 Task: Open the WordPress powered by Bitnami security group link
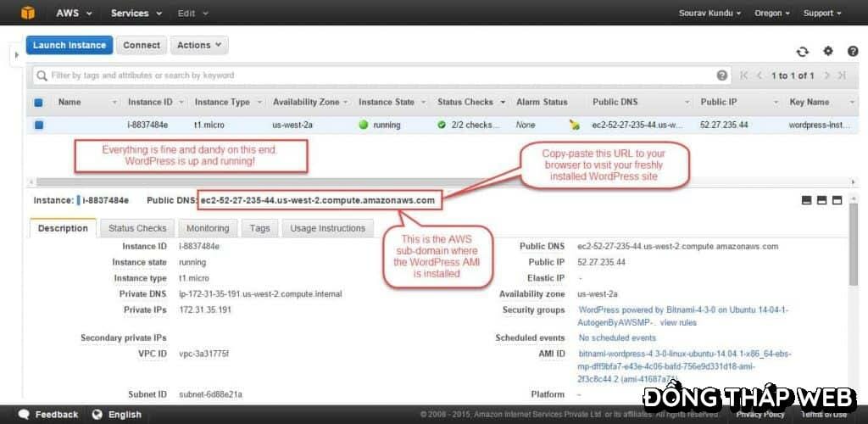[683, 316]
